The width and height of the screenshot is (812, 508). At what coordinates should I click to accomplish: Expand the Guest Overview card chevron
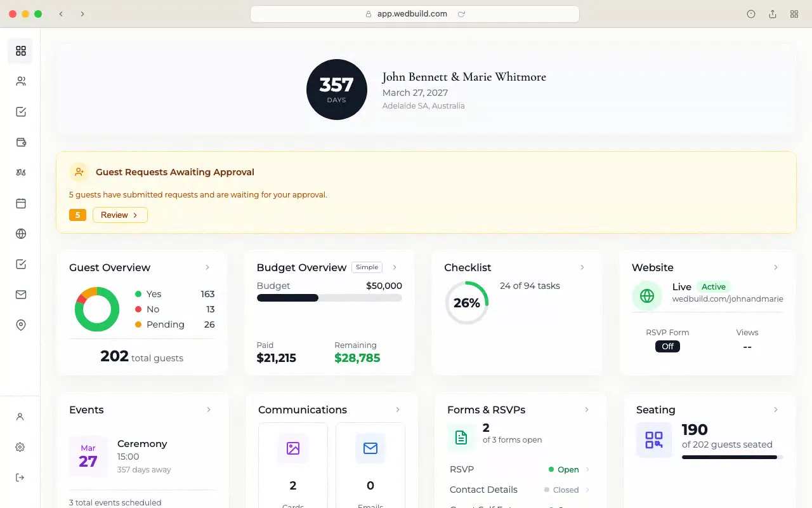point(207,267)
